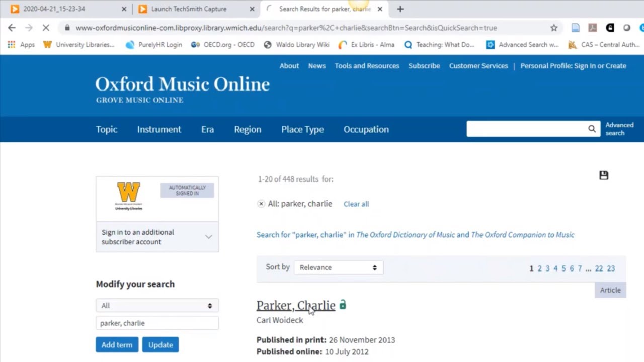
Task: Open a new browser tab with plus icon
Action: (x=400, y=9)
